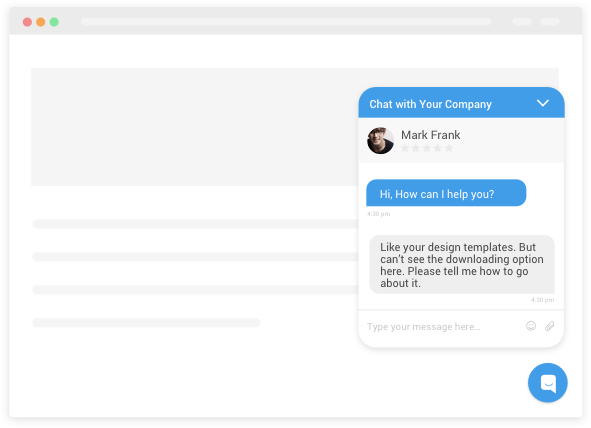591x428 pixels.
Task: Attach a file with paperclip icon
Action: pyautogui.click(x=550, y=326)
